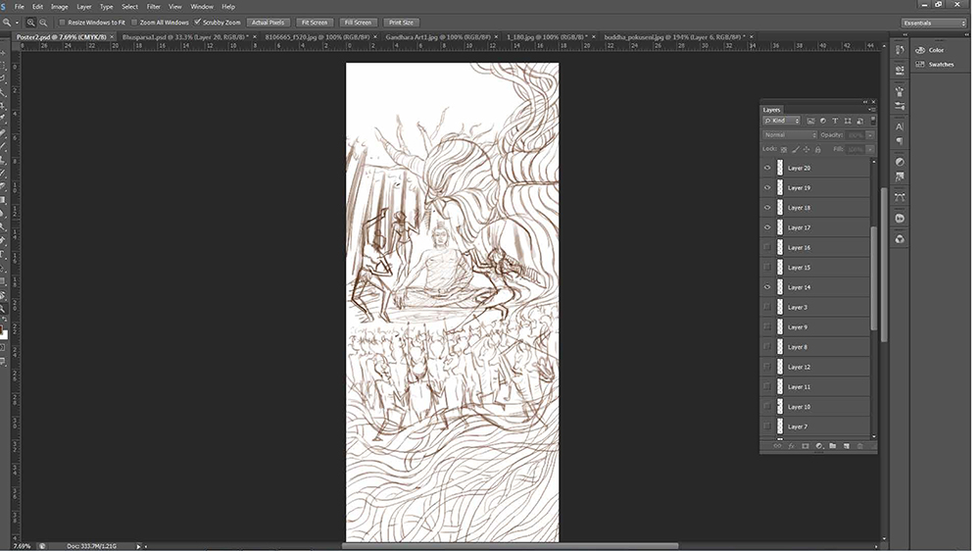Click the lock all icon

[817, 149]
